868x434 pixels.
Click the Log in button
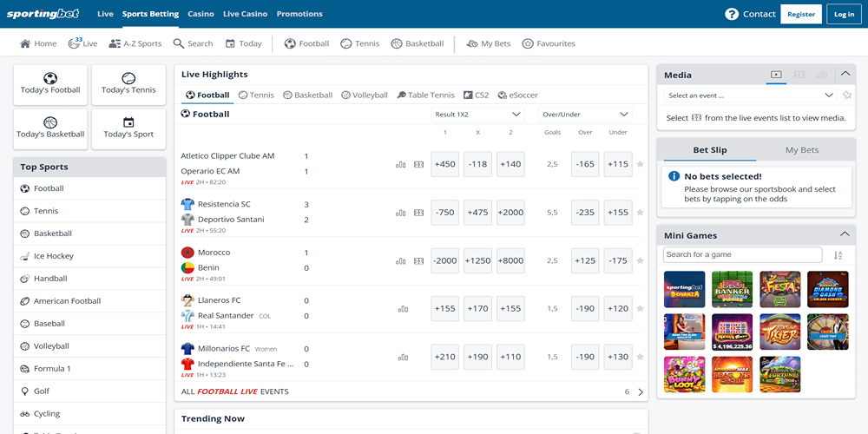[844, 15]
